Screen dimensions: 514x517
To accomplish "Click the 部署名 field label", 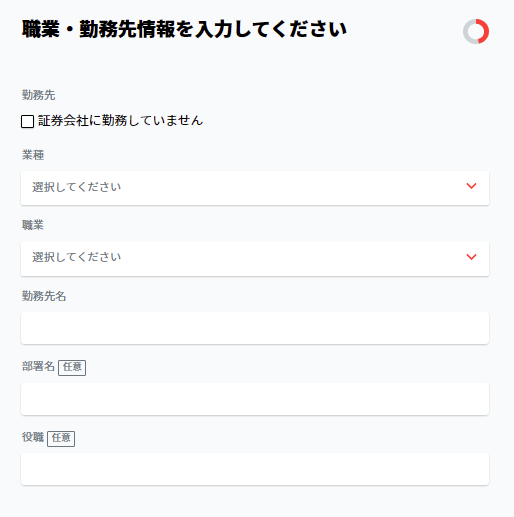I will [38, 366].
